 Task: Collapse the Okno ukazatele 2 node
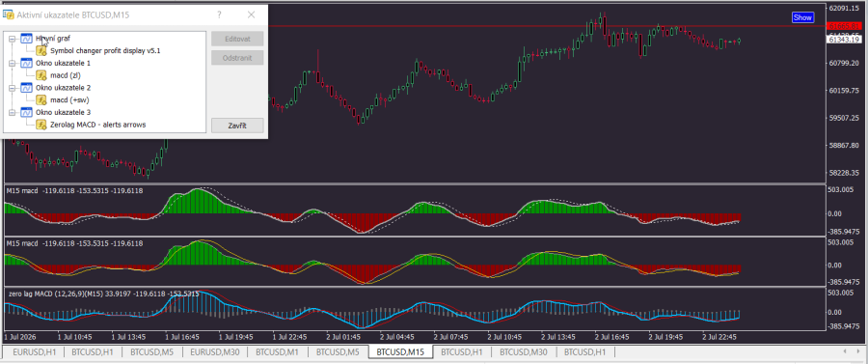click(13, 88)
